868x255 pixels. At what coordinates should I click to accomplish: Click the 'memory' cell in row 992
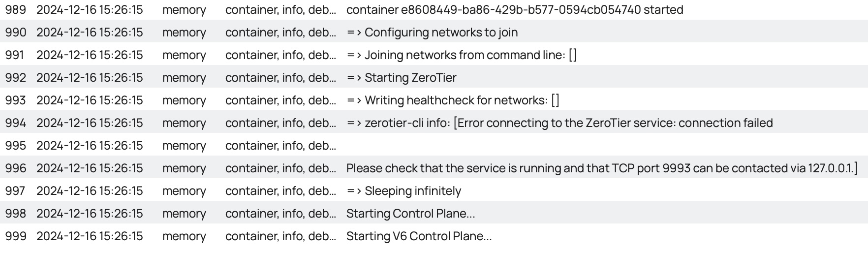[184, 78]
